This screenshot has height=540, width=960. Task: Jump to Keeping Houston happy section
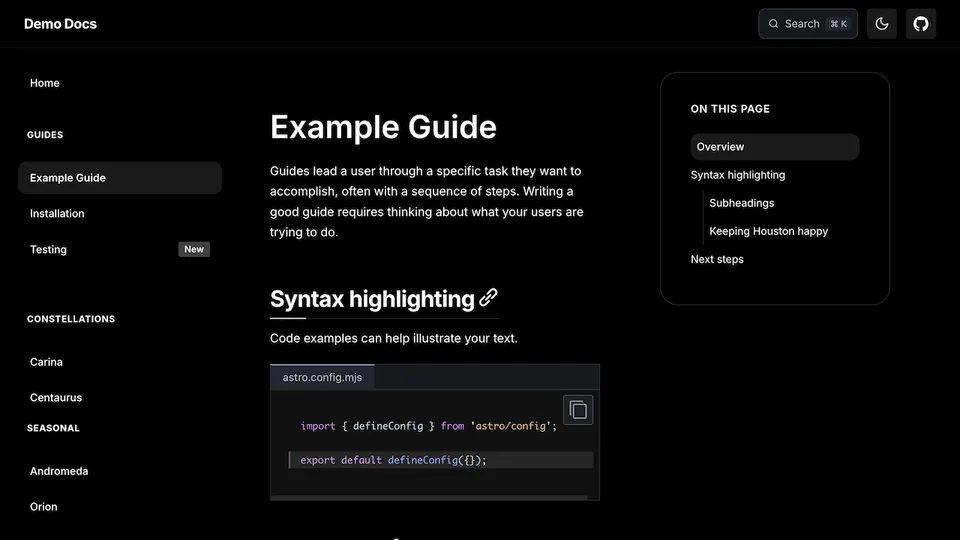coord(768,231)
